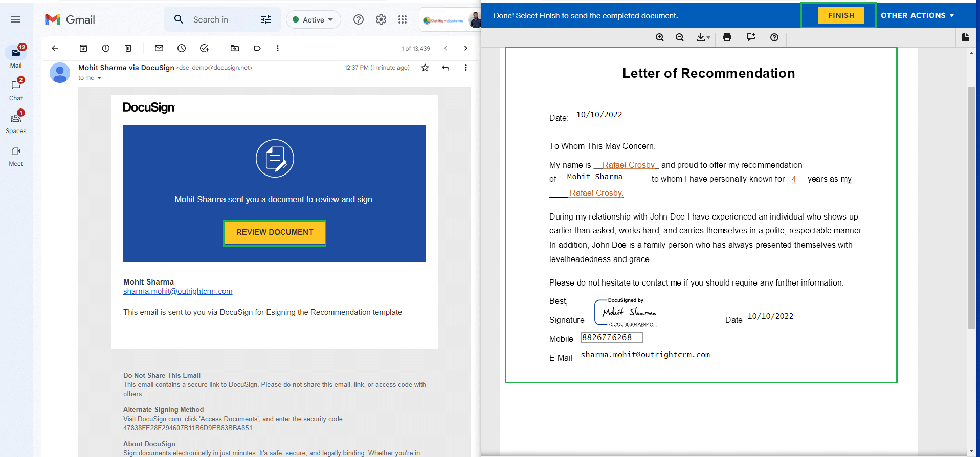Open Gmail main menu hamburger icon
Screen dimensions: 980x457
tap(16, 19)
